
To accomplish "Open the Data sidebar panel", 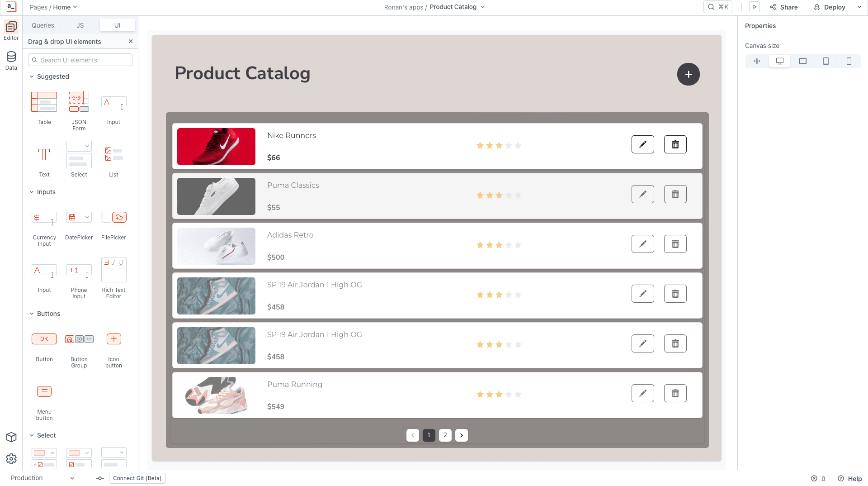I will coord(11,61).
